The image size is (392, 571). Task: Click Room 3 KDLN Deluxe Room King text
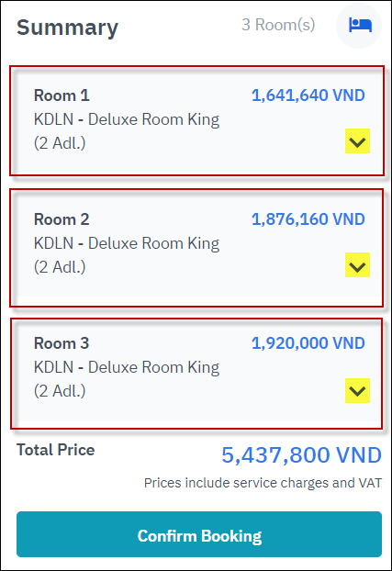127,367
